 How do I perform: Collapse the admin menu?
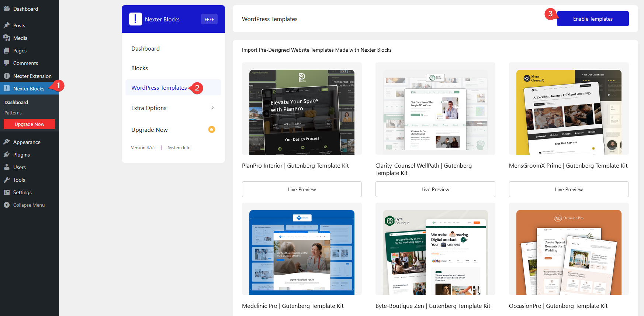(30, 205)
